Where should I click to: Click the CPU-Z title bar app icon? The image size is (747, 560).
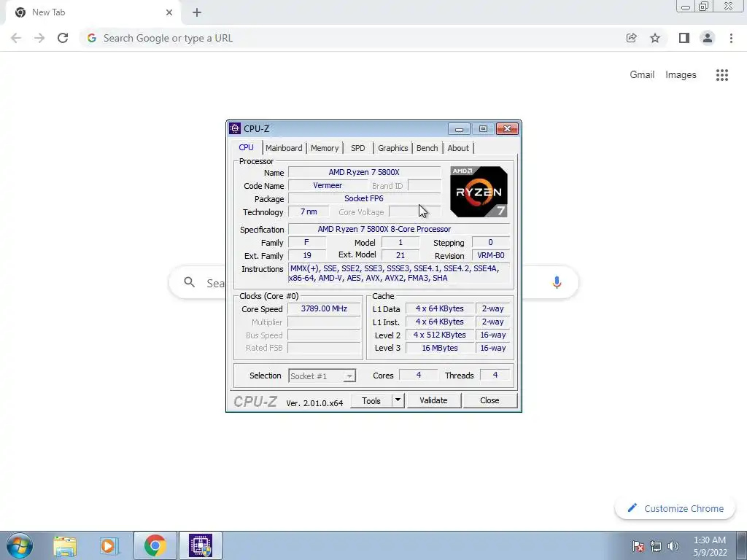coord(235,128)
